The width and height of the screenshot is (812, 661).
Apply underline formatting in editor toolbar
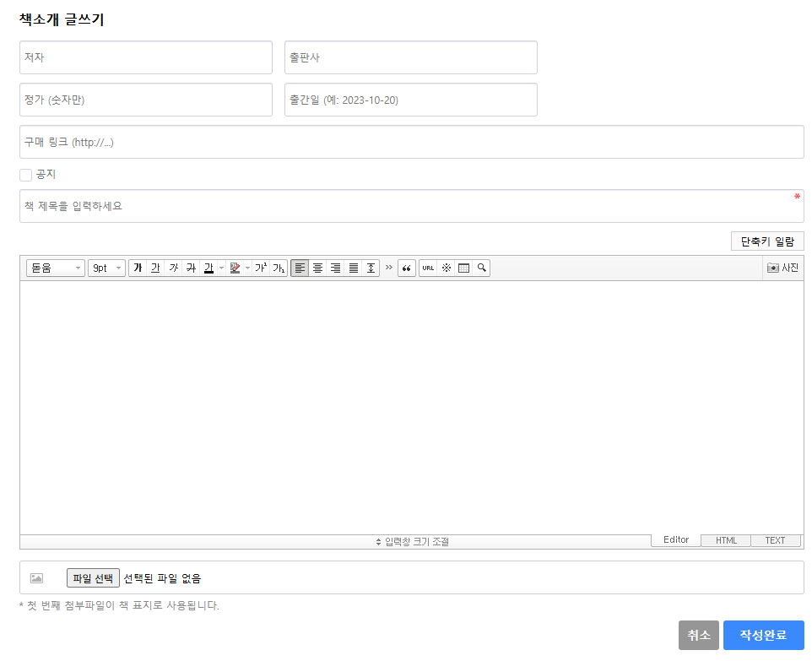[155, 268]
